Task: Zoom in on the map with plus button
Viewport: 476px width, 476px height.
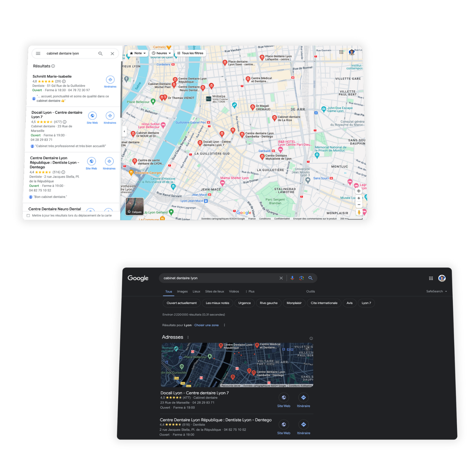Action: point(359,198)
